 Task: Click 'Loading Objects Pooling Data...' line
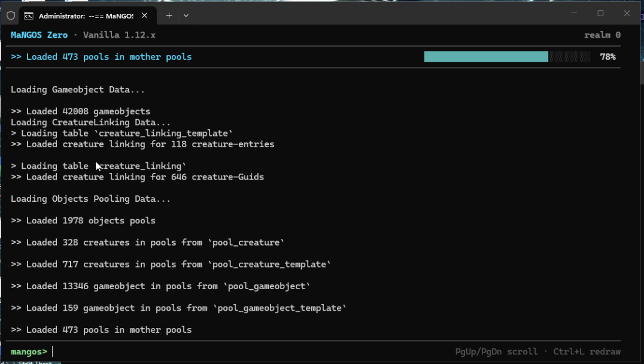pyautogui.click(x=90, y=199)
